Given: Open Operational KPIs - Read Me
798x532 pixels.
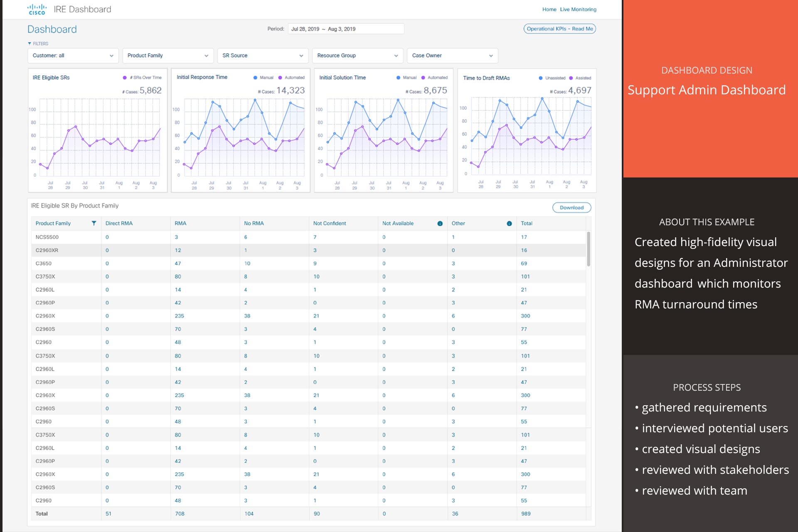Looking at the screenshot, I should point(559,29).
